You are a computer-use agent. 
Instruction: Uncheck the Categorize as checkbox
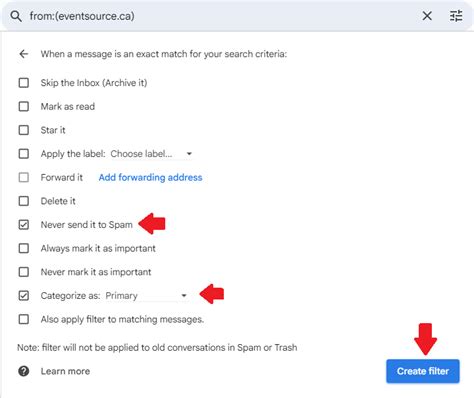point(24,296)
